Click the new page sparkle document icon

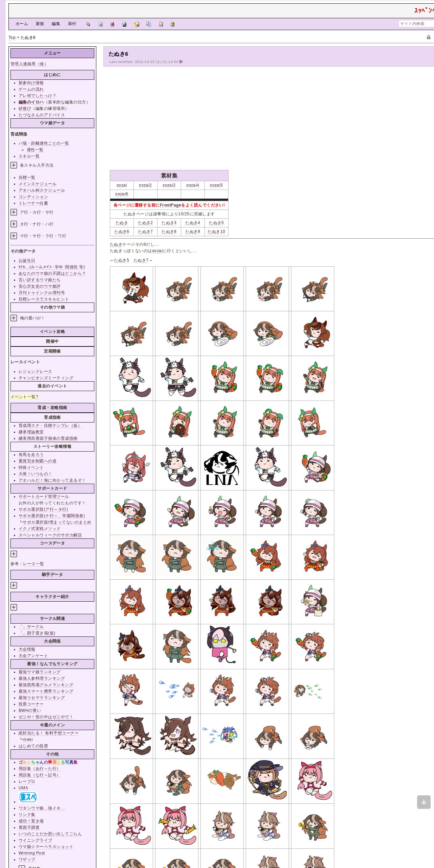point(161,24)
